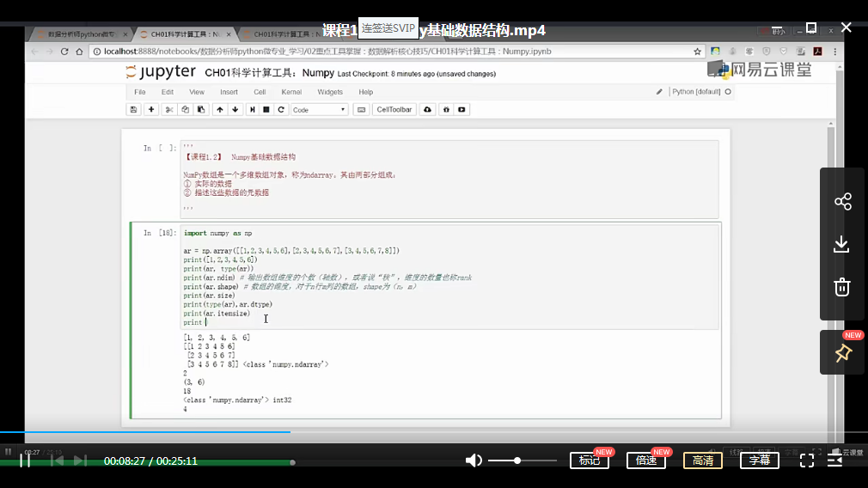
Task: Run cell and select below icon
Action: click(253, 110)
